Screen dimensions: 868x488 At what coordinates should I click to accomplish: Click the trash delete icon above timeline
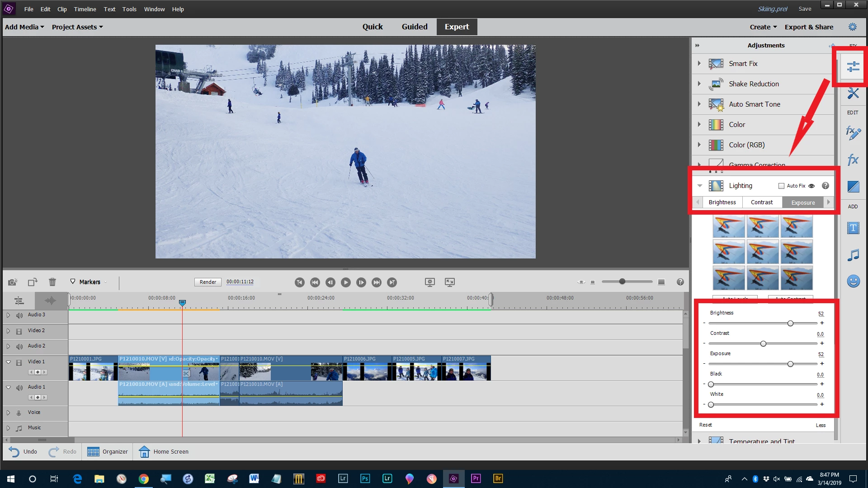click(52, 282)
